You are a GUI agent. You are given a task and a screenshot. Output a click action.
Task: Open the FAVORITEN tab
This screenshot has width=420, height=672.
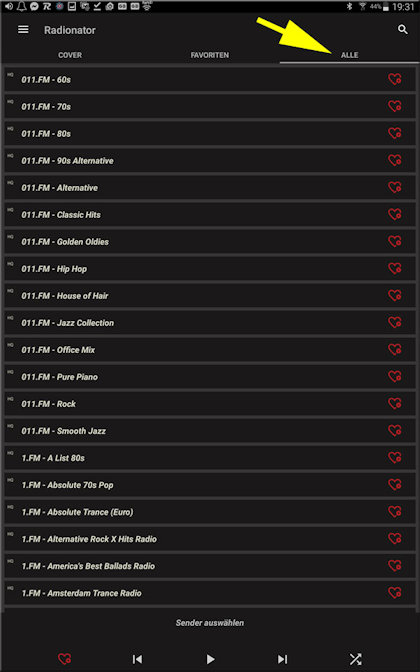pyautogui.click(x=210, y=55)
